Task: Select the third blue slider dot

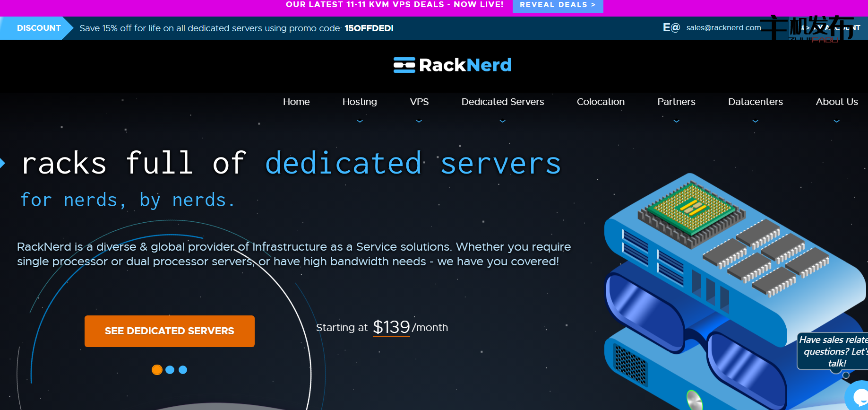Action: coord(183,370)
